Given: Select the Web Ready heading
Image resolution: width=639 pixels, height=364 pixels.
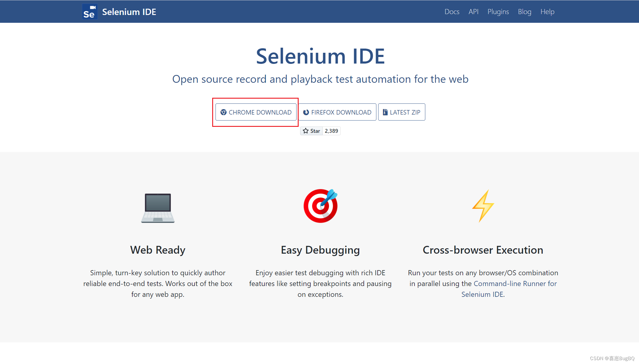Looking at the screenshot, I should coord(158,250).
